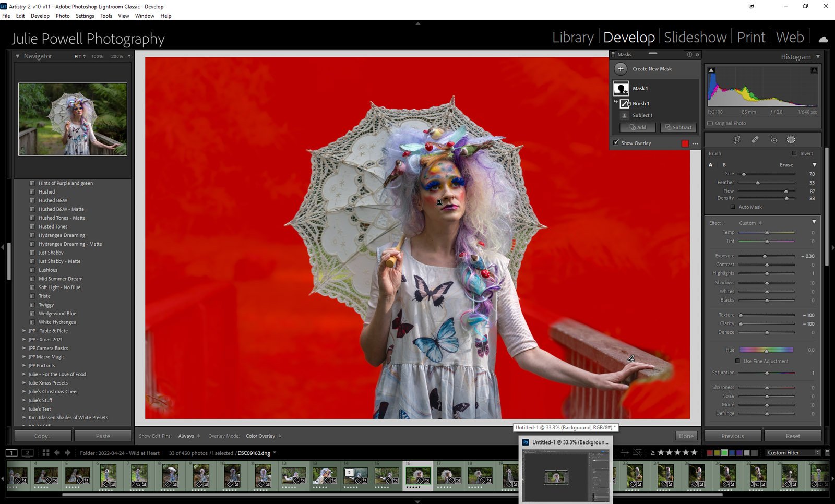Select brush A
This screenshot has height=504, width=835.
pos(710,165)
